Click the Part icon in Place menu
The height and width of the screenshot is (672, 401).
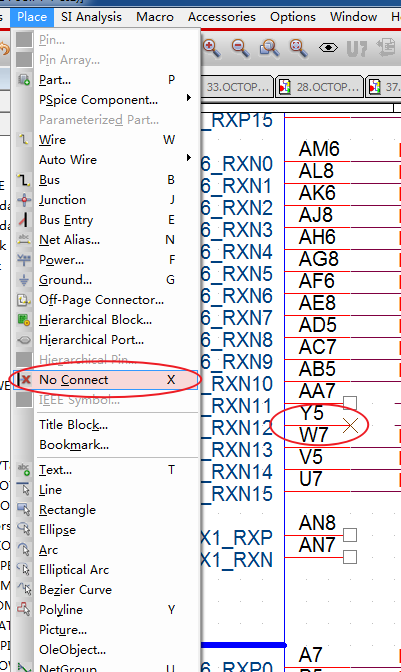(x=24, y=80)
